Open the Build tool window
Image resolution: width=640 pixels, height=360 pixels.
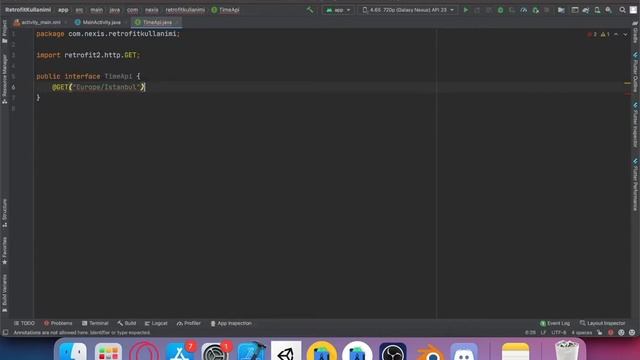click(x=127, y=323)
